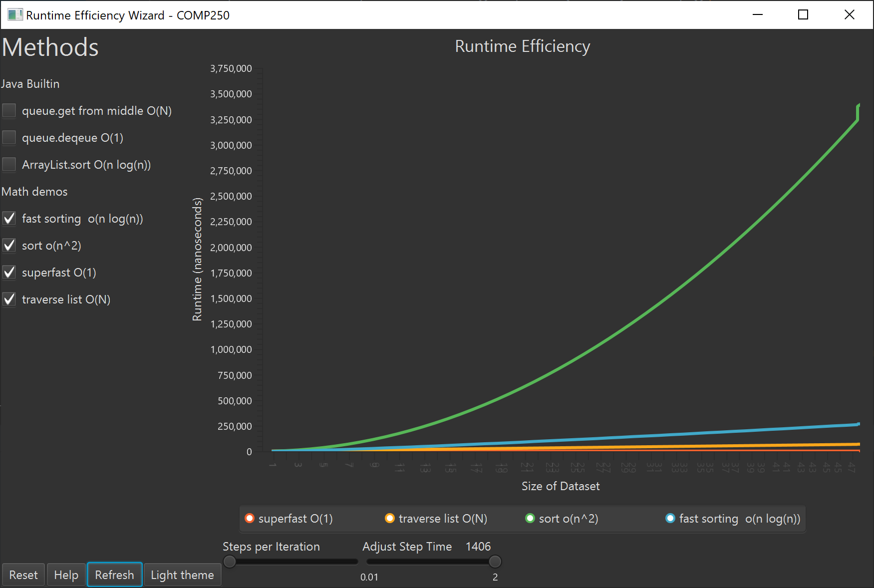Uncheck the traverse list O(N) method
The width and height of the screenshot is (874, 588).
pos(9,299)
